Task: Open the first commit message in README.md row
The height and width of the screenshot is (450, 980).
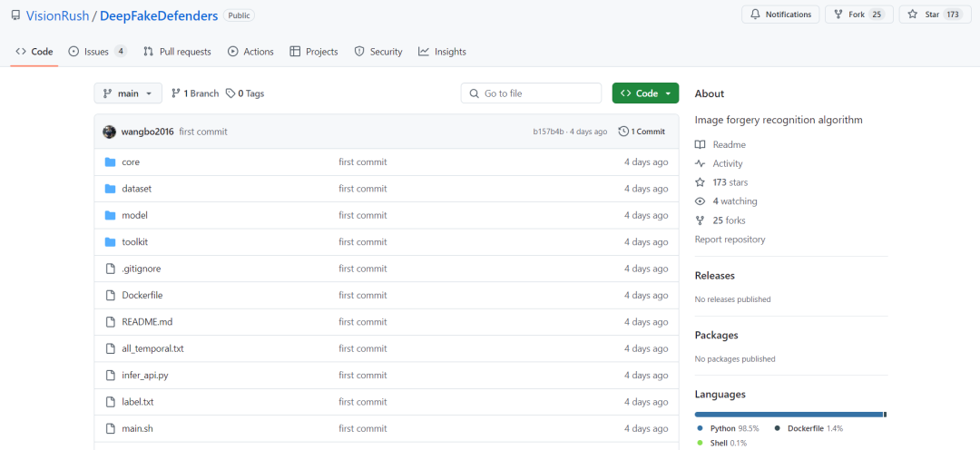Action: point(362,322)
